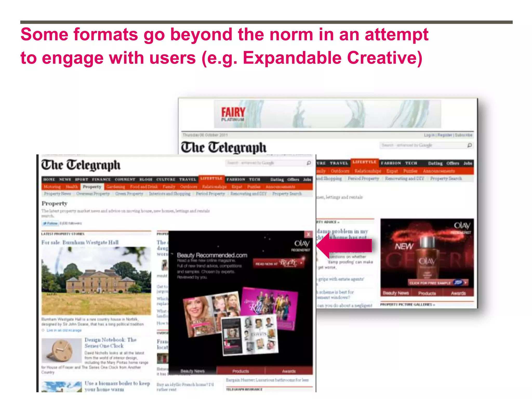Open Period Property in back Telegraph window

tap(363, 178)
